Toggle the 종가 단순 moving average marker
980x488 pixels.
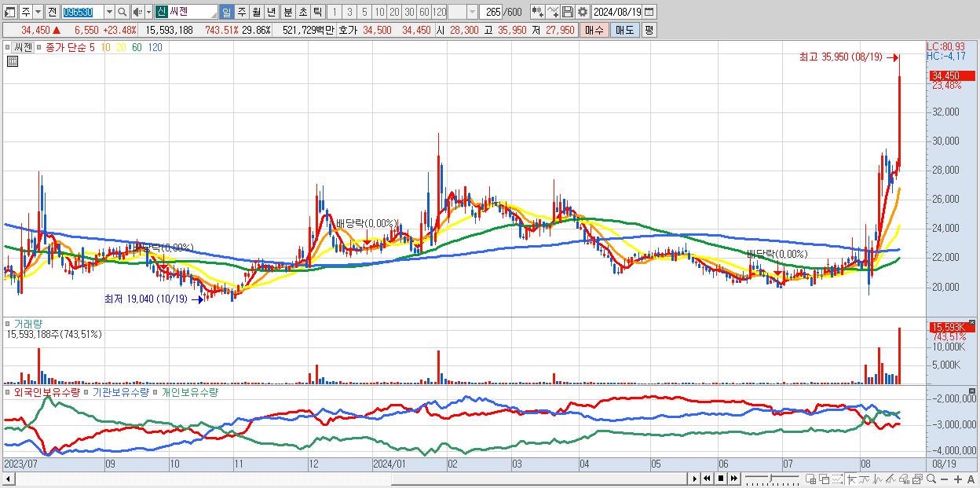pos(39,47)
